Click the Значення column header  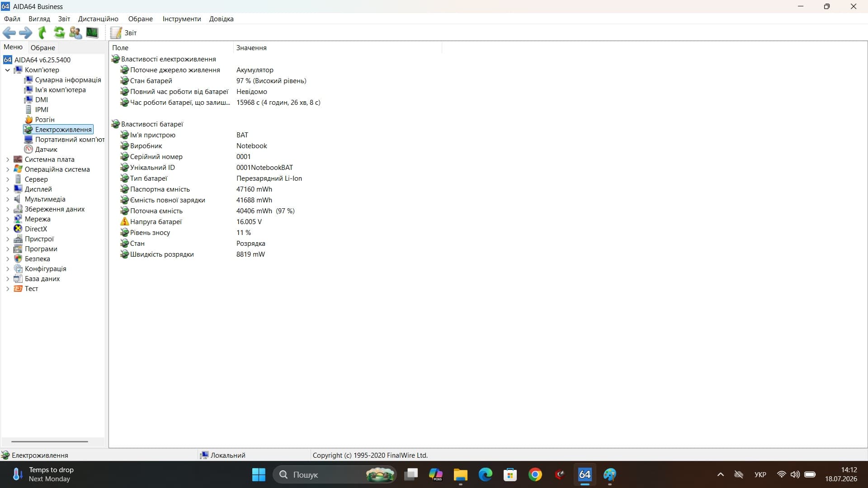pos(337,47)
